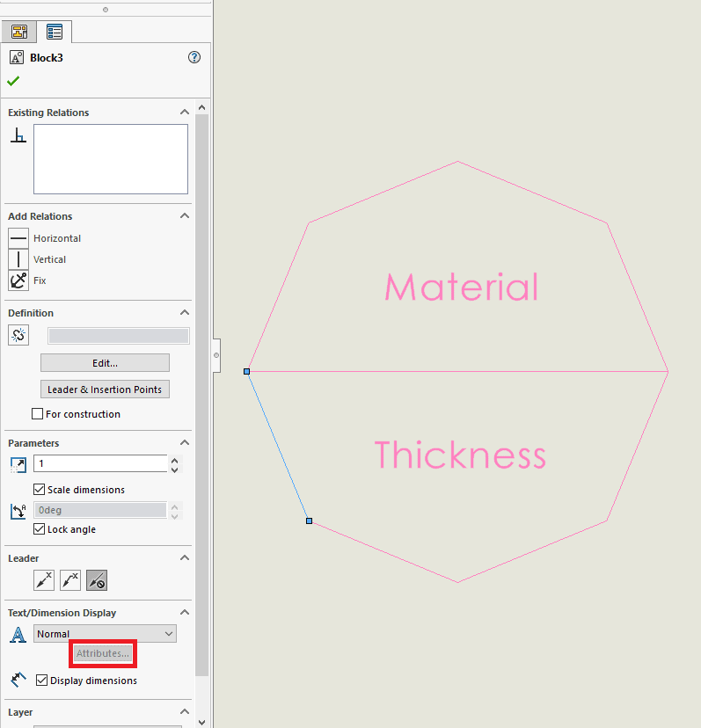The height and width of the screenshot is (728, 701).
Task: Open help for the Block3 property manager
Action: [194, 57]
